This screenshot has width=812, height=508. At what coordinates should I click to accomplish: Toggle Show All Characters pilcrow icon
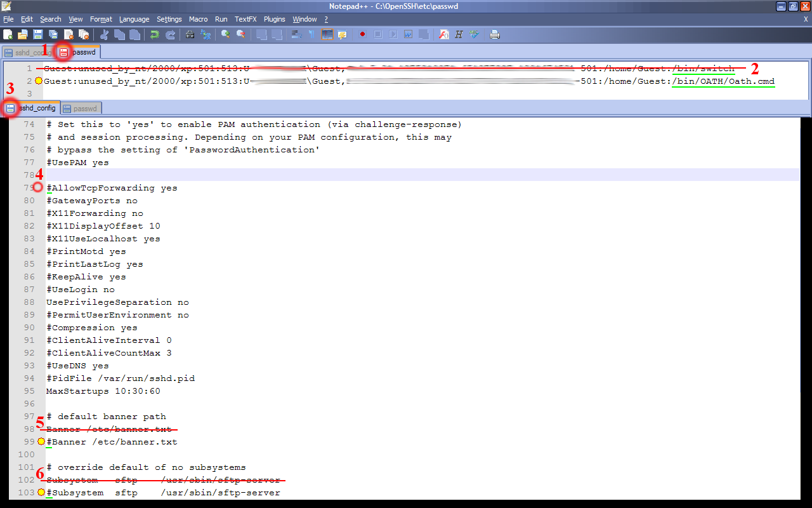(x=311, y=34)
